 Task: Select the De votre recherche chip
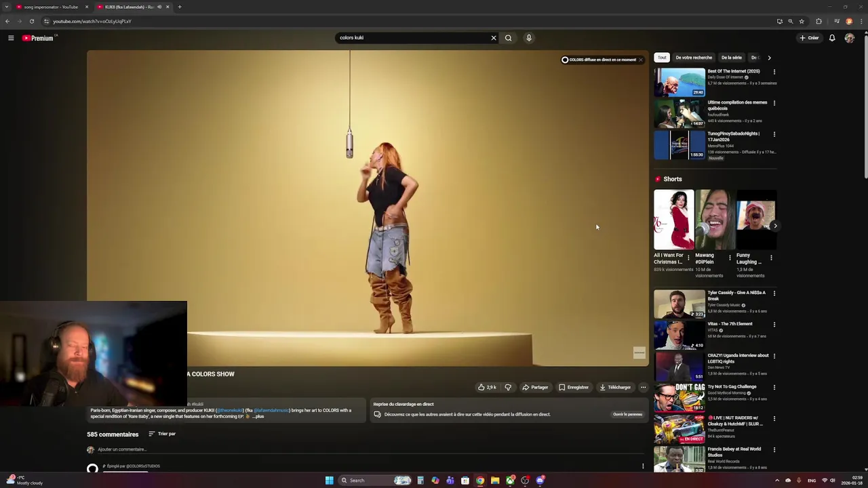click(694, 58)
